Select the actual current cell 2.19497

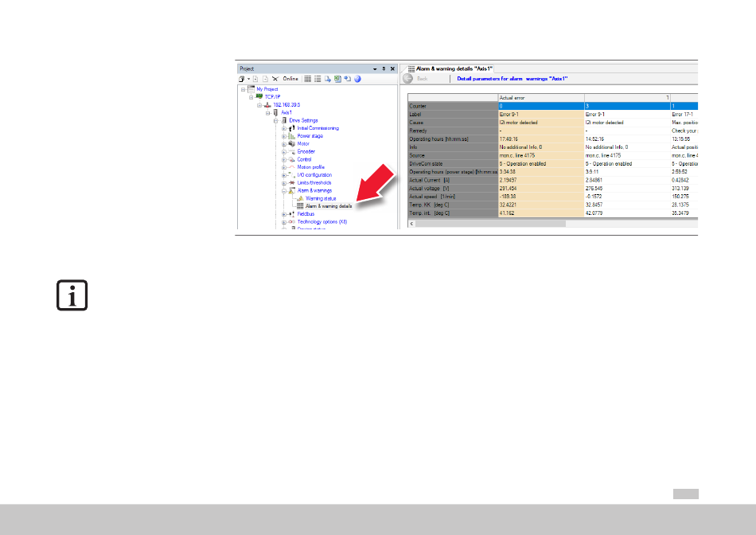(x=541, y=180)
